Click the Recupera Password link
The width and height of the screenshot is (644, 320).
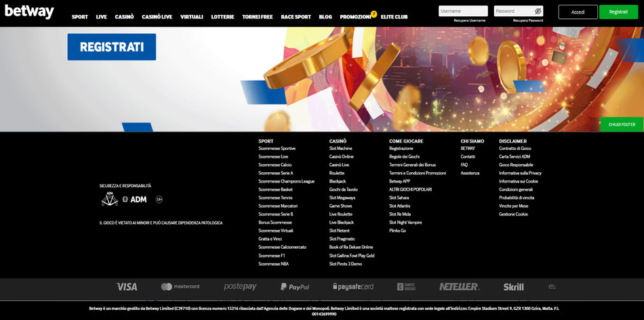pyautogui.click(x=528, y=20)
